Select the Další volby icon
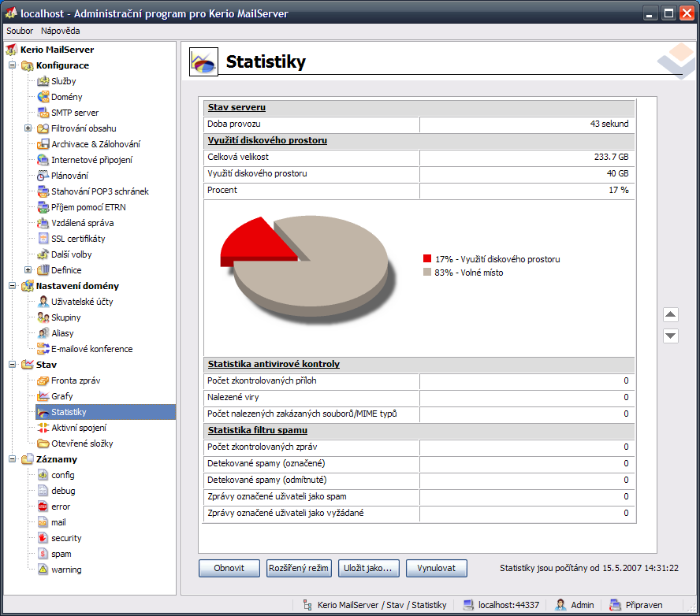This screenshot has height=616, width=700. pyautogui.click(x=43, y=254)
